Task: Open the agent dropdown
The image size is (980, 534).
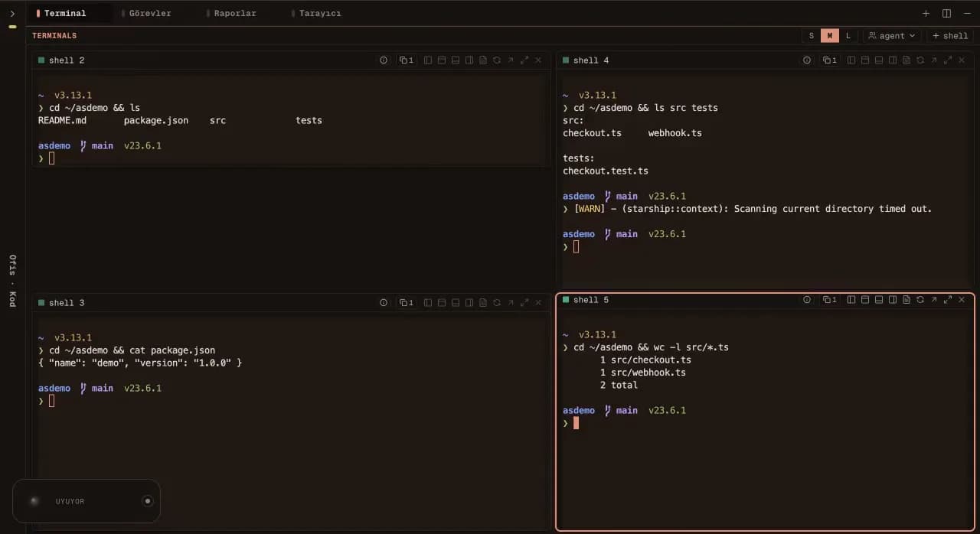Action: (x=892, y=36)
